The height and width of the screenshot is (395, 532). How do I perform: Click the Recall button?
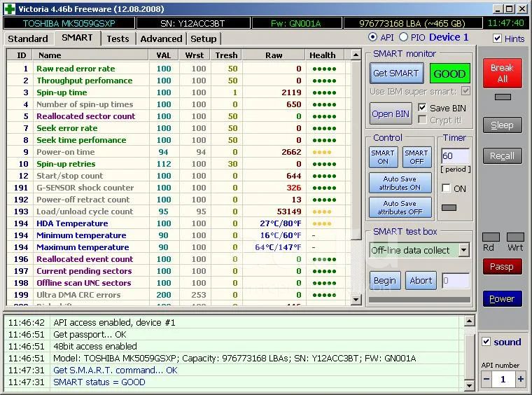(502, 155)
